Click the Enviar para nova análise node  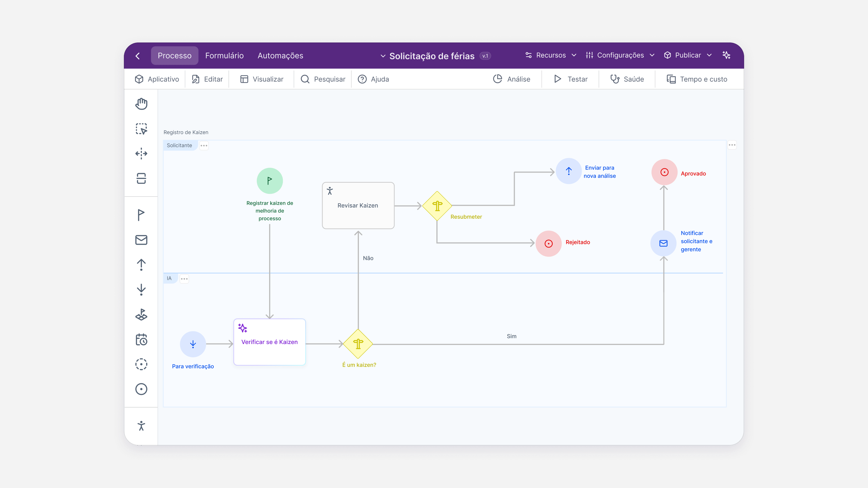569,171
